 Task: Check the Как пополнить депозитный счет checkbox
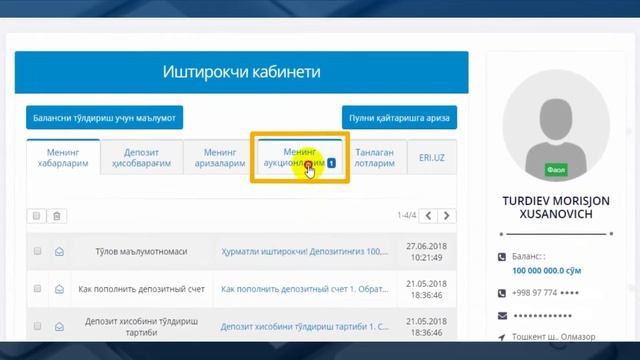coord(37,289)
